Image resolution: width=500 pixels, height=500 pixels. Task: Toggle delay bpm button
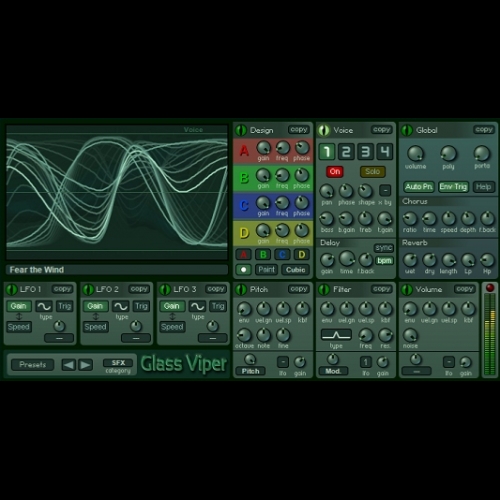384,261
